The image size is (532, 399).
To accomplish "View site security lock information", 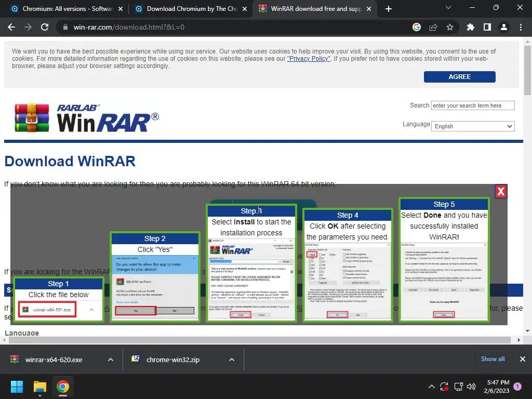I will coord(65,27).
